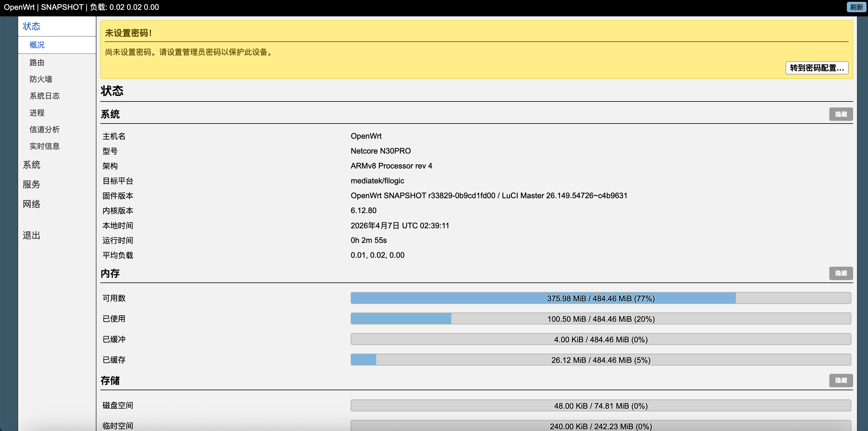Screen dimensions: 868x431
Task: Click the firmware version string r33829
Action: (x=489, y=196)
